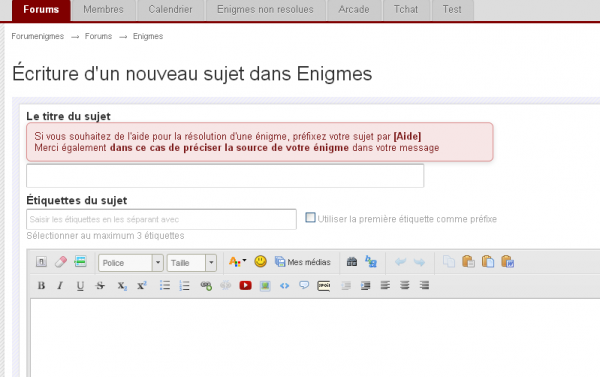Open the Enigmes non resolues tab
Image resolution: width=600 pixels, height=377 pixels.
(x=265, y=10)
